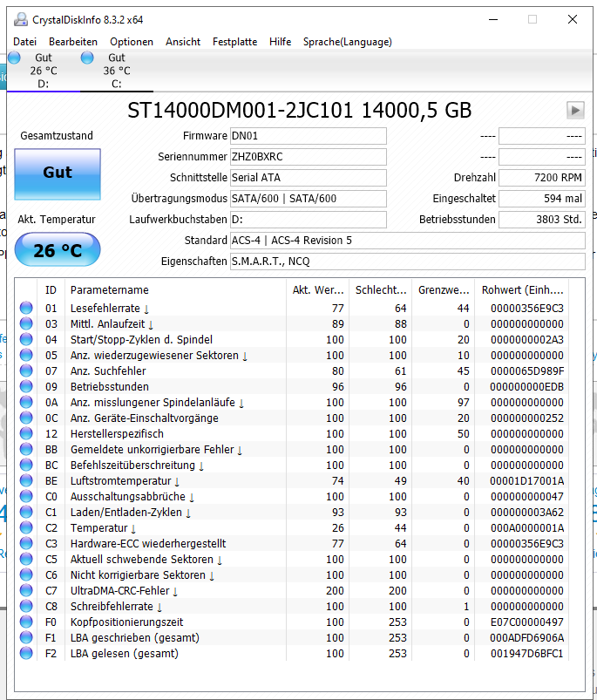Click raw value 00001D17001A

pyautogui.click(x=527, y=481)
